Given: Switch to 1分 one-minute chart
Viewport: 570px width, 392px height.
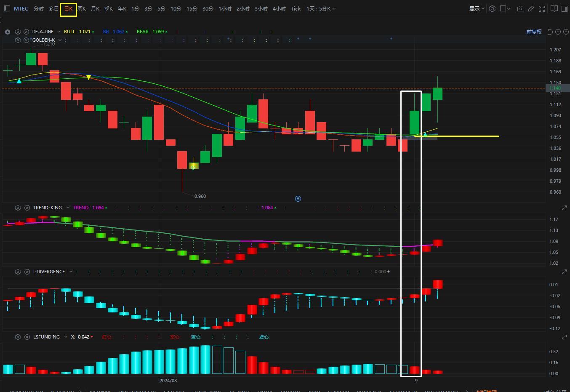Looking at the screenshot, I should point(135,8).
